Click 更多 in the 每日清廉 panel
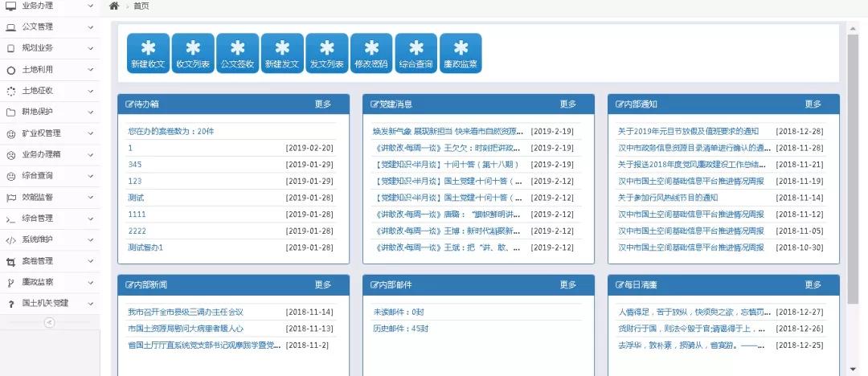The image size is (868, 376). point(813,284)
